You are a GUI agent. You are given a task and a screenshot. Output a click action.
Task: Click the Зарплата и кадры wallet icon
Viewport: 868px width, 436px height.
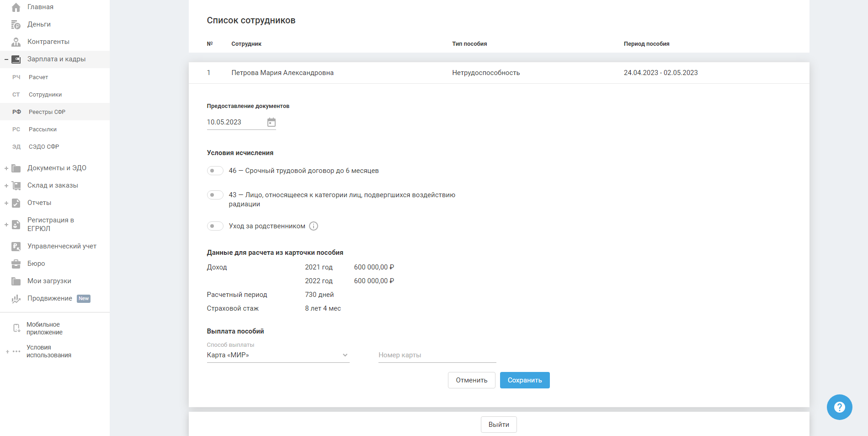click(x=16, y=59)
